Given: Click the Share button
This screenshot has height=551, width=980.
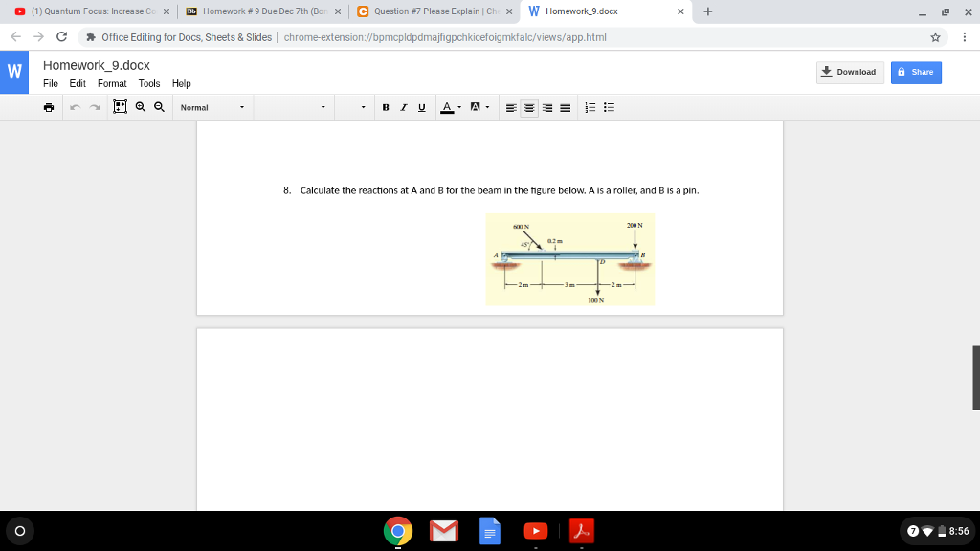Looking at the screenshot, I should [915, 72].
